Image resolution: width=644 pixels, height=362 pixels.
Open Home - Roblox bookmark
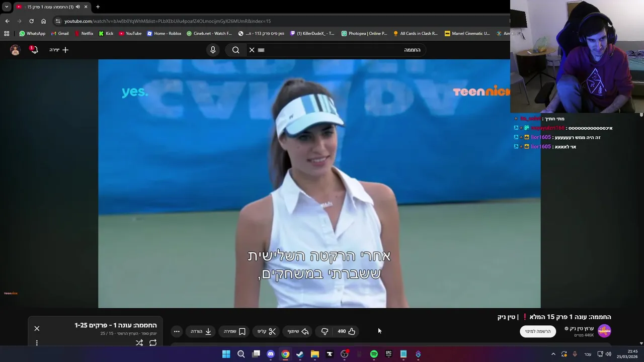pos(164,34)
